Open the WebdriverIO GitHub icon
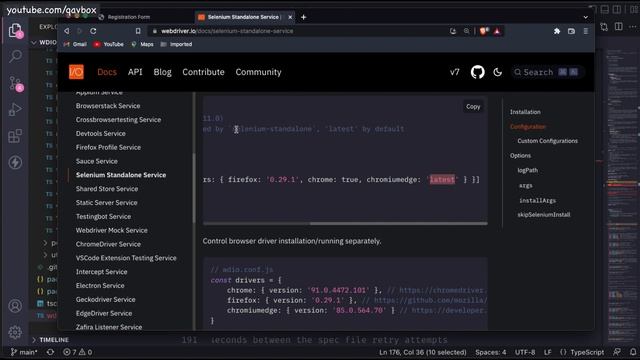This screenshot has width=640, height=360. [478, 72]
